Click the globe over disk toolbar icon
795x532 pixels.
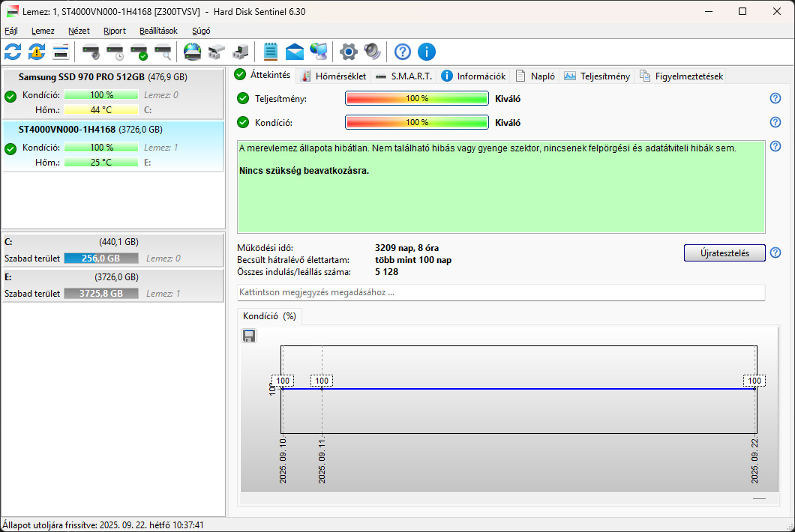point(193,52)
